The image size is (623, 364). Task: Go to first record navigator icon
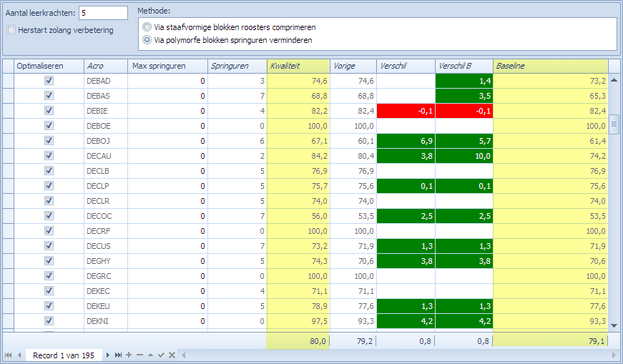click(x=9, y=355)
